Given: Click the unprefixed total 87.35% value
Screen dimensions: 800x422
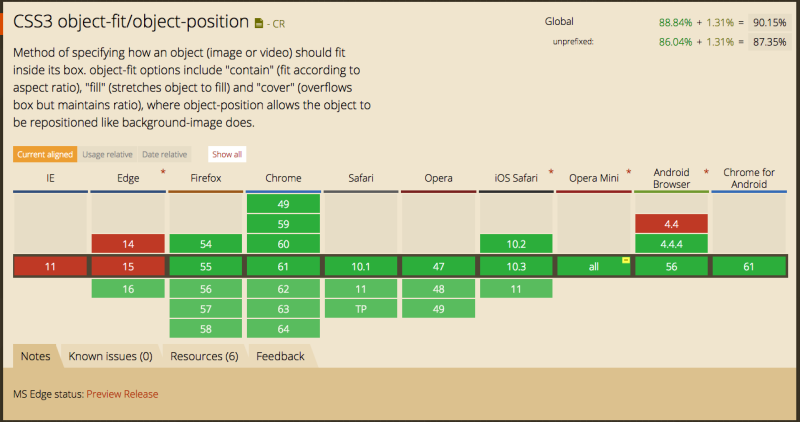Looking at the screenshot, I should (769, 42).
